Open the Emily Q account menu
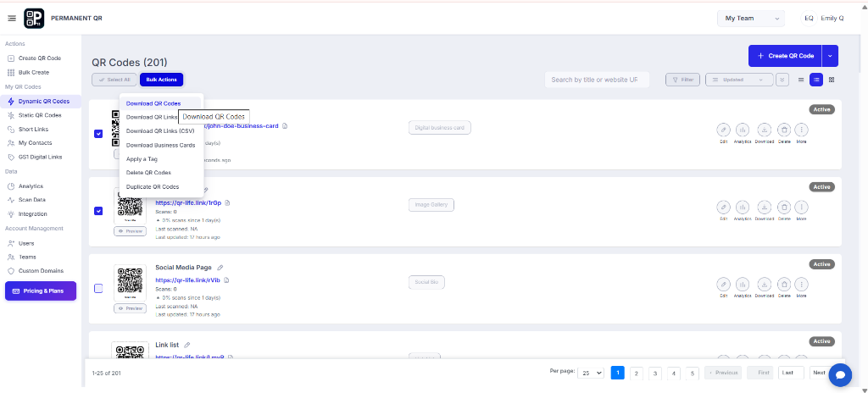The width and height of the screenshot is (868, 393). (823, 19)
